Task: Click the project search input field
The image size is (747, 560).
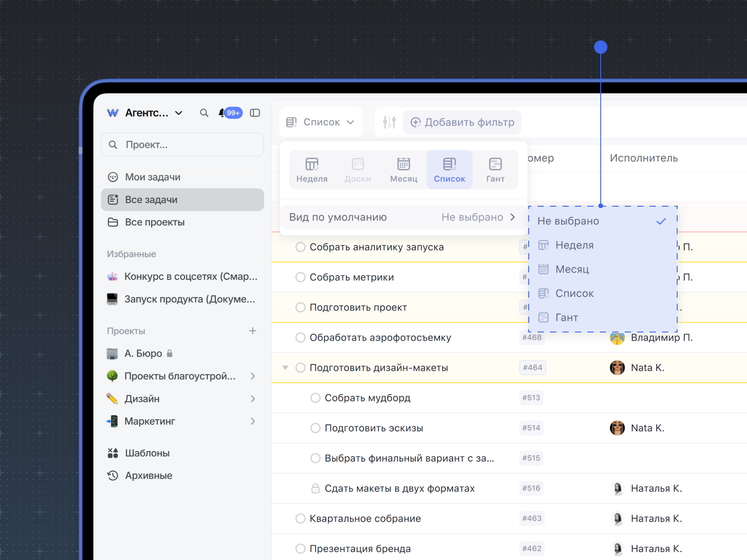Action: click(182, 145)
